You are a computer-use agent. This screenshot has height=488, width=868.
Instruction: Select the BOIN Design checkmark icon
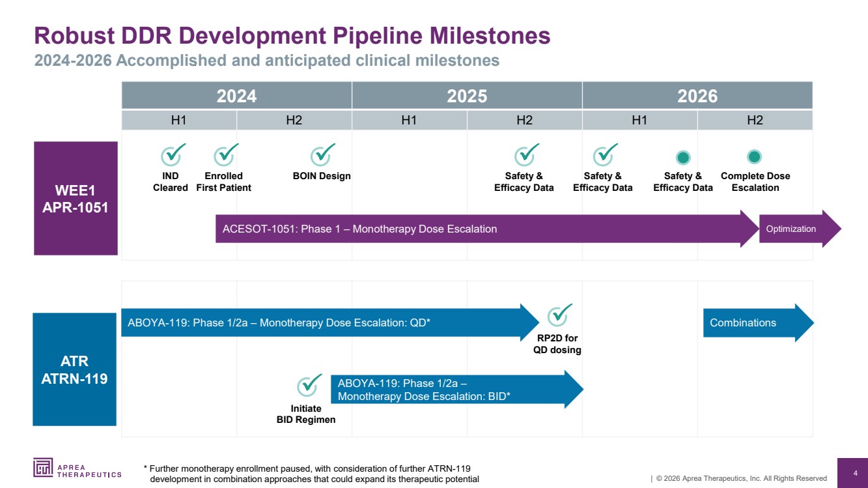click(x=322, y=156)
